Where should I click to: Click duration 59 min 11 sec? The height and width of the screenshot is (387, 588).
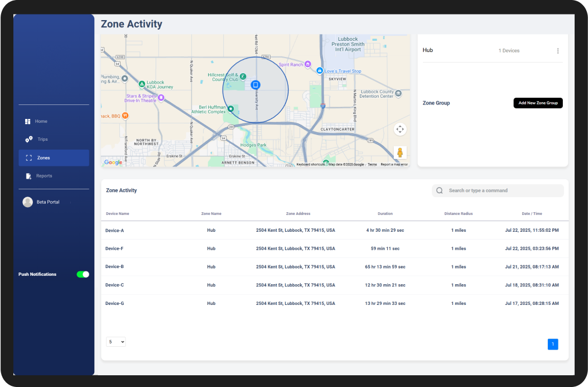click(x=385, y=249)
